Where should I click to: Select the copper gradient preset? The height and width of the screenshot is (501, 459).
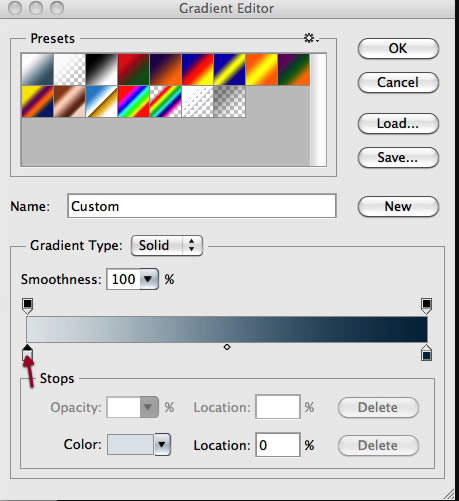coord(69,101)
